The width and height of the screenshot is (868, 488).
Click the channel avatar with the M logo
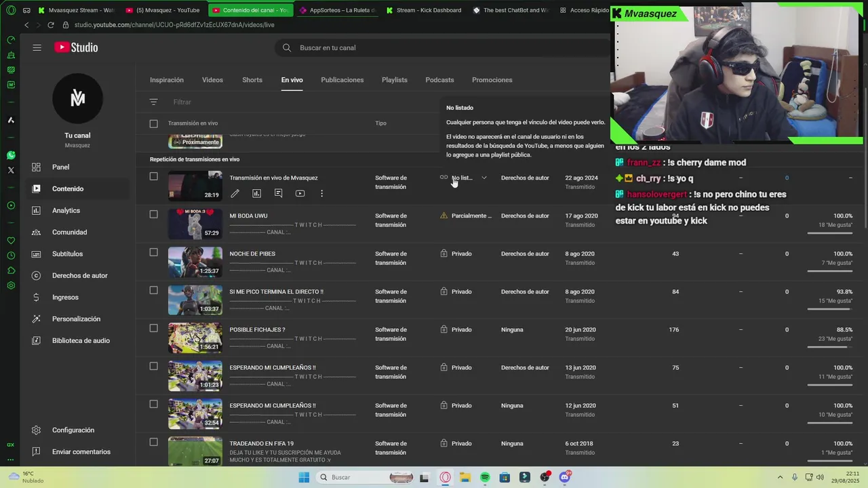77,99
